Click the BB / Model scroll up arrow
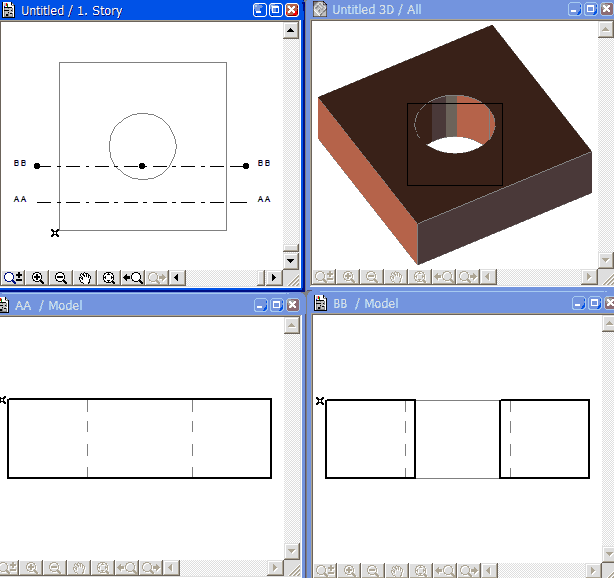 pyautogui.click(x=608, y=323)
